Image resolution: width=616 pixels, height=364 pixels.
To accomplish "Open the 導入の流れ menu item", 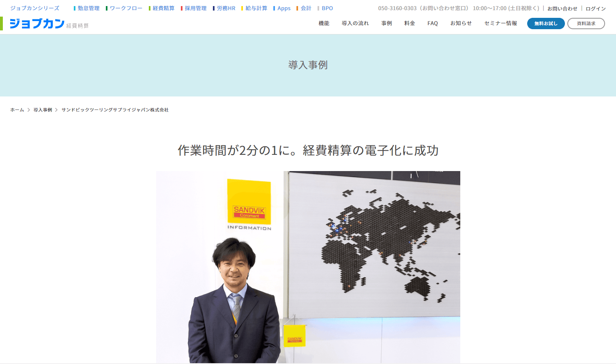I will [355, 24].
